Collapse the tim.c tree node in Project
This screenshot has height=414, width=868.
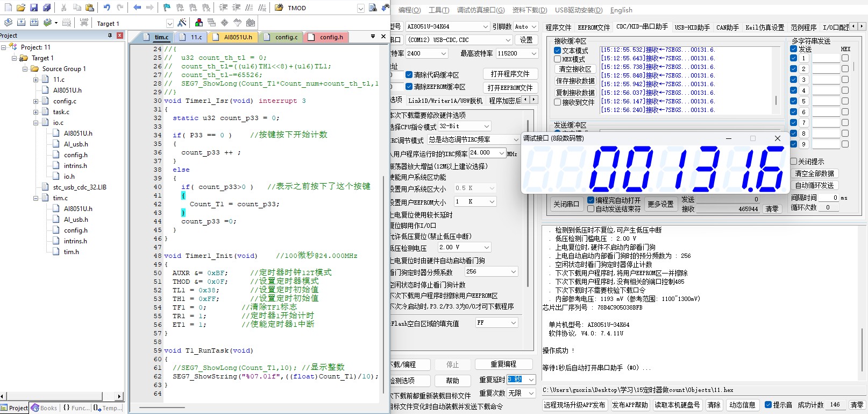click(36, 198)
